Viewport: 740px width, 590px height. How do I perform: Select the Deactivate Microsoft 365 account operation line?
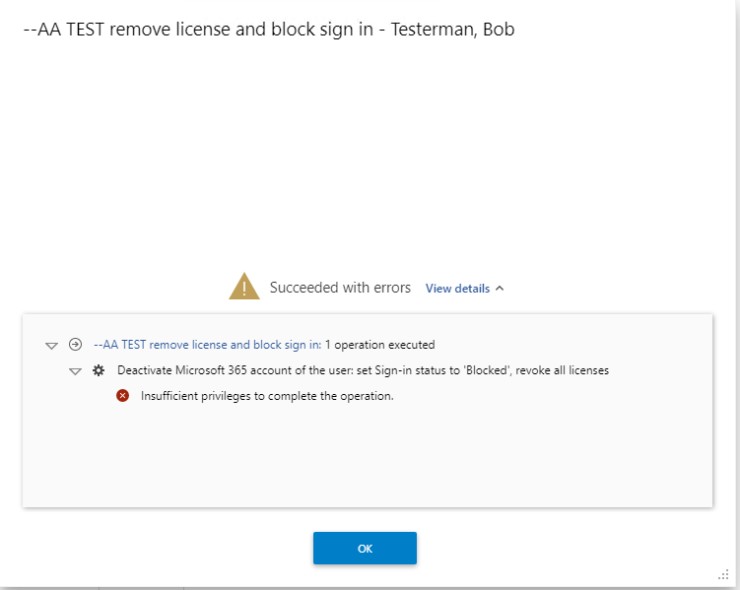(363, 371)
